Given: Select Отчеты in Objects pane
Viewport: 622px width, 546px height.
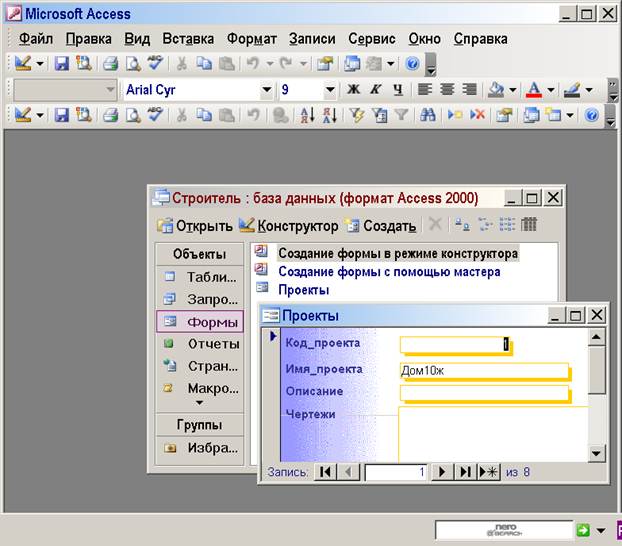Looking at the screenshot, I should tap(200, 343).
